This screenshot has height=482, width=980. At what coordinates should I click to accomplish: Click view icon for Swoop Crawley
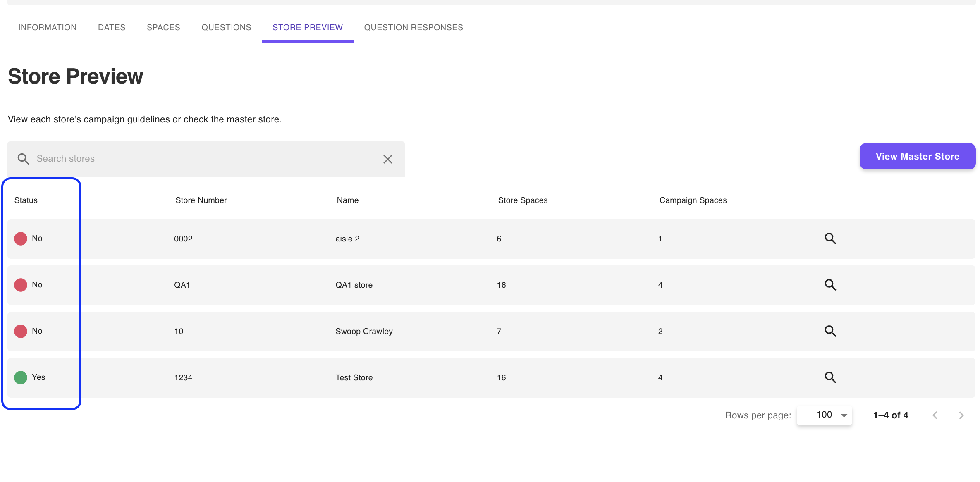pyautogui.click(x=830, y=331)
